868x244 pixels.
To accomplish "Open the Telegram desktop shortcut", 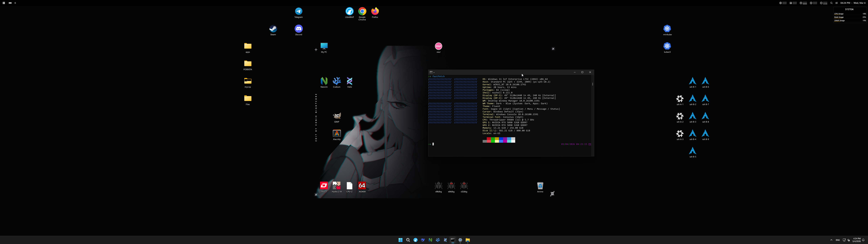I will pos(299,12).
